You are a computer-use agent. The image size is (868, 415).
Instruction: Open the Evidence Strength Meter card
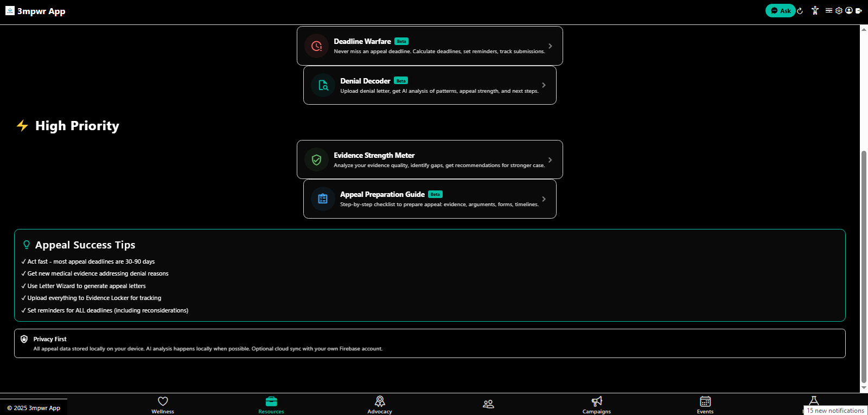430,159
